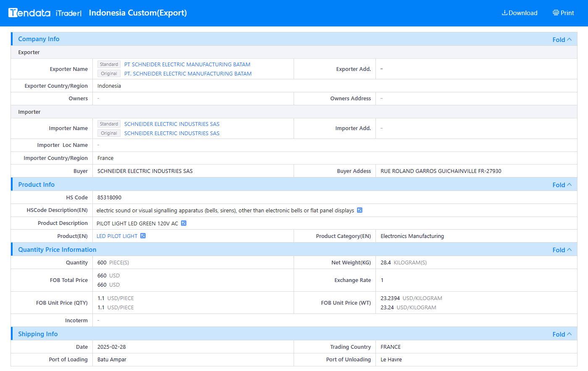Select the Quantity Price Information heading
The width and height of the screenshot is (588, 371).
[57, 249]
